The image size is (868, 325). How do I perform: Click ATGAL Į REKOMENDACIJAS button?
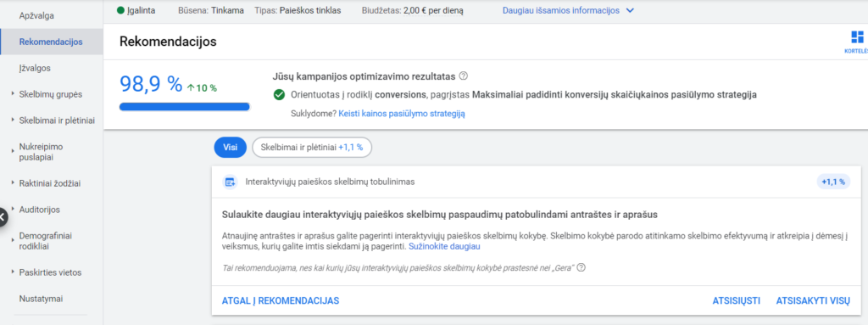pyautogui.click(x=280, y=300)
